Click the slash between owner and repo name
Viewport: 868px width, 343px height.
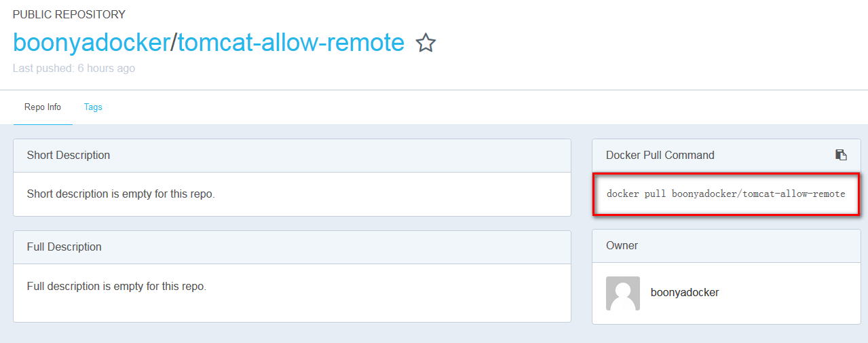pos(173,43)
